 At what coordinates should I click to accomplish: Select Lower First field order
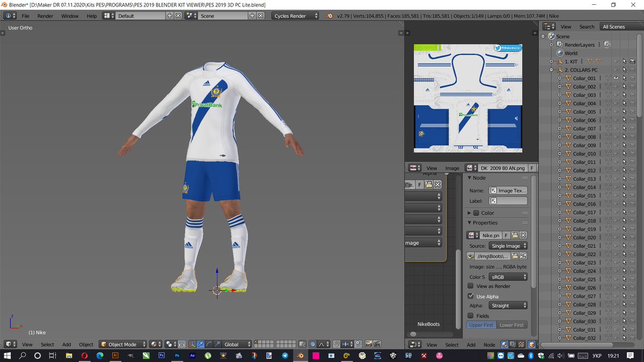[x=511, y=325]
